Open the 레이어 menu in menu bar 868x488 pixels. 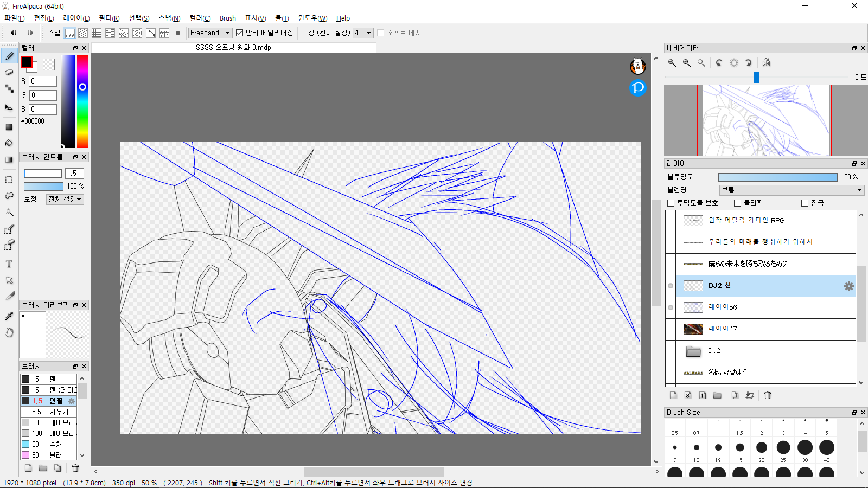76,18
